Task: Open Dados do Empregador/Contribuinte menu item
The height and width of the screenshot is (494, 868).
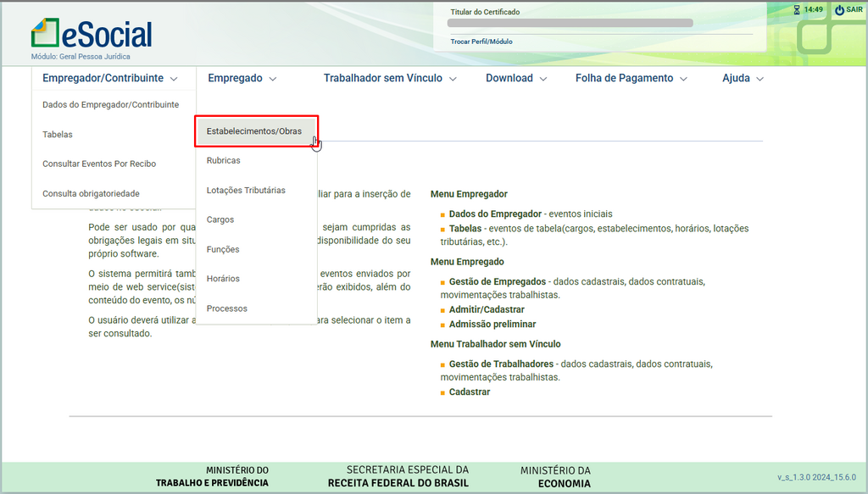Action: coord(110,105)
